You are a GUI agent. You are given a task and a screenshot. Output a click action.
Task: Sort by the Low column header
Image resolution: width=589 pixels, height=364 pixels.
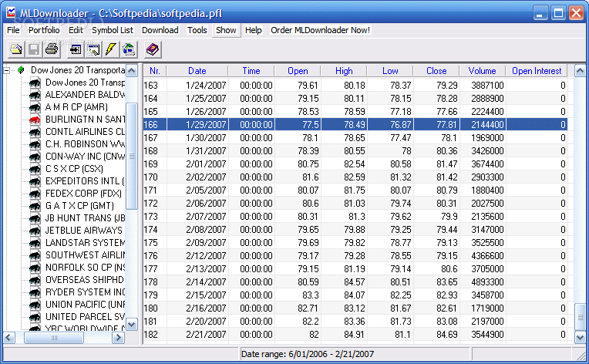pos(390,71)
